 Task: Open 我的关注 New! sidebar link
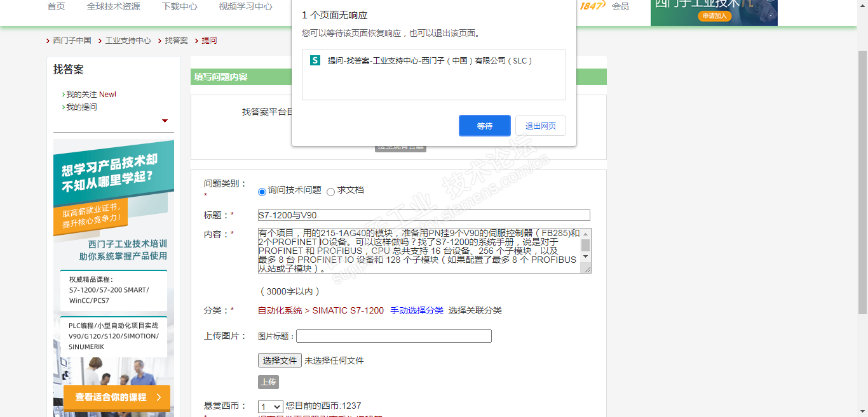[91, 95]
